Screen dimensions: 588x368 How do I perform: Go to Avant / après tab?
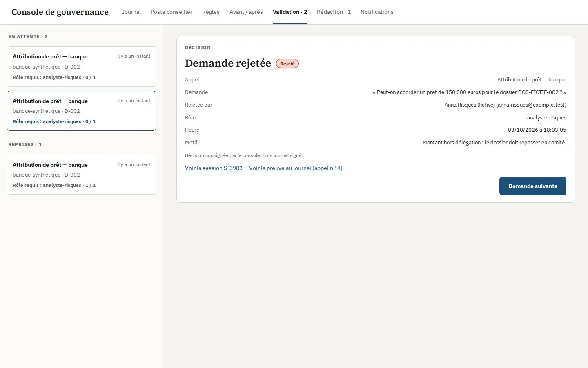pyautogui.click(x=246, y=12)
